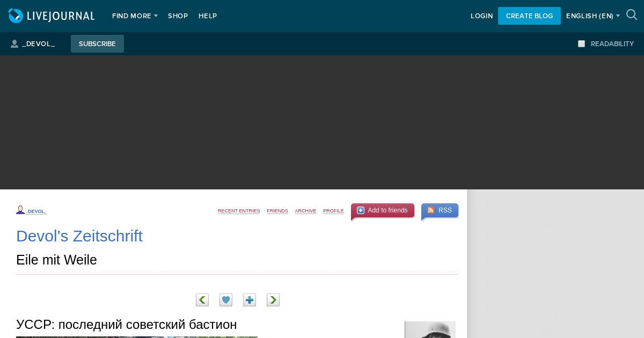Screen dimensions: 644x338
Task: Expand the Find More dropdown
Action: click(x=135, y=16)
